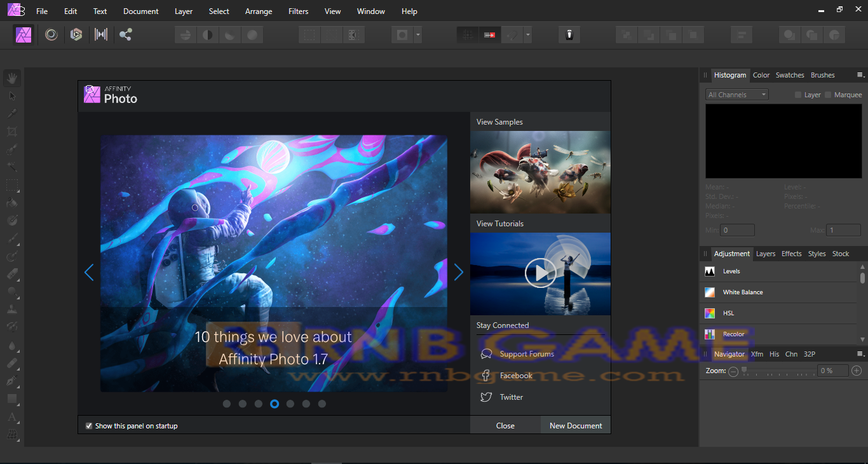Toggle Move By Whole Pixels icon

pyautogui.click(x=489, y=34)
